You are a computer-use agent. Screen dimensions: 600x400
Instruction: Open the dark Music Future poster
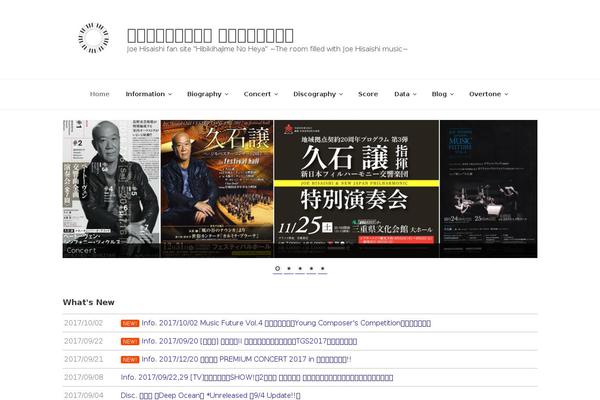click(x=489, y=189)
